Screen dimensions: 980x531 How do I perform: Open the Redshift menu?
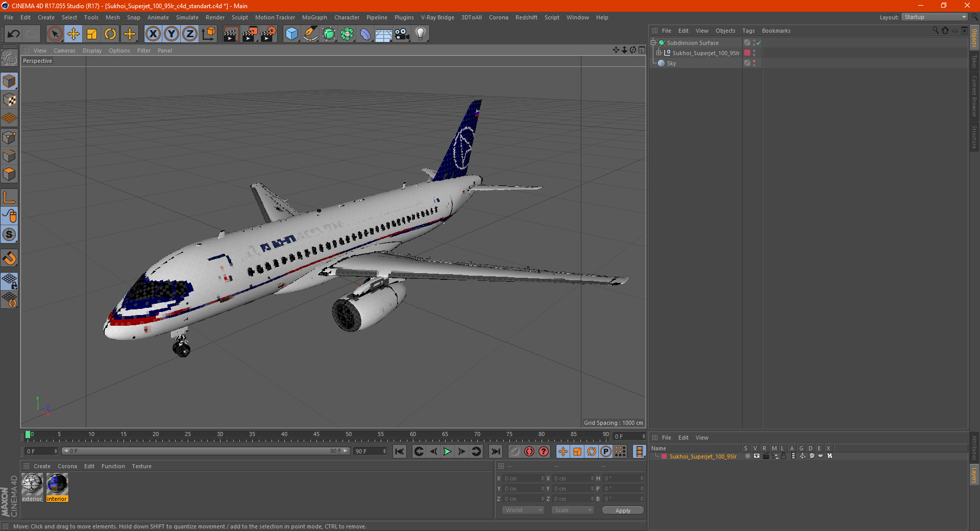pyautogui.click(x=526, y=17)
